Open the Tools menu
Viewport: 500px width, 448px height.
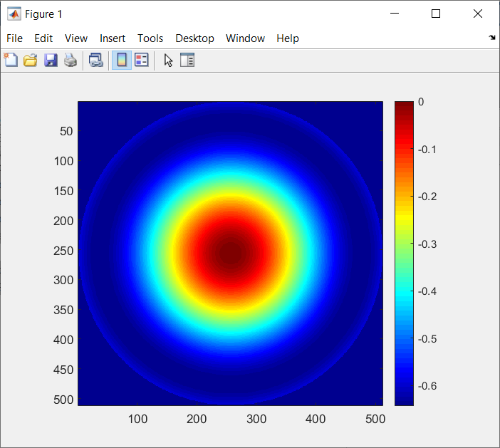[x=150, y=38]
